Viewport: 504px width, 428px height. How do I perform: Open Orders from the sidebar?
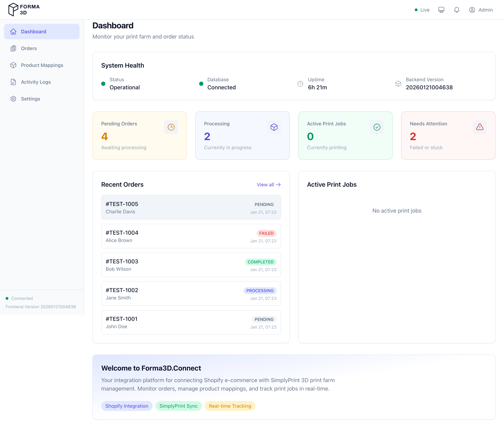pos(29,48)
